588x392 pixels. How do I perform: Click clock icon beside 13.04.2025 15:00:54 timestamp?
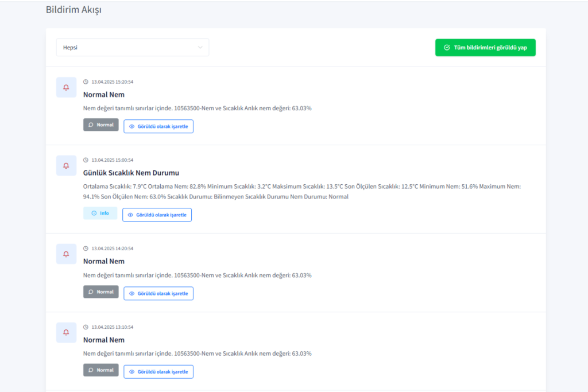pos(86,160)
